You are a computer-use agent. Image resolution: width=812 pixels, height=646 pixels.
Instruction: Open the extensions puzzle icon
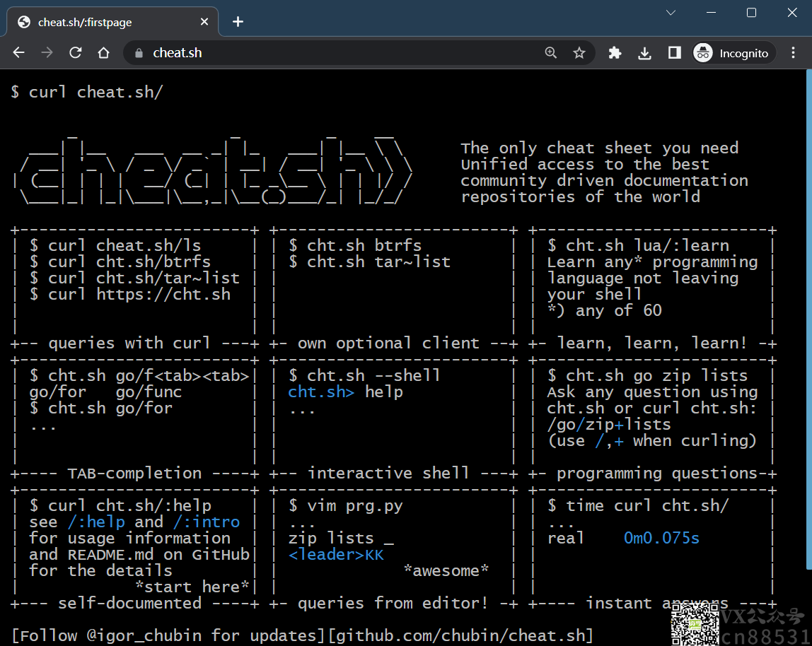click(615, 53)
